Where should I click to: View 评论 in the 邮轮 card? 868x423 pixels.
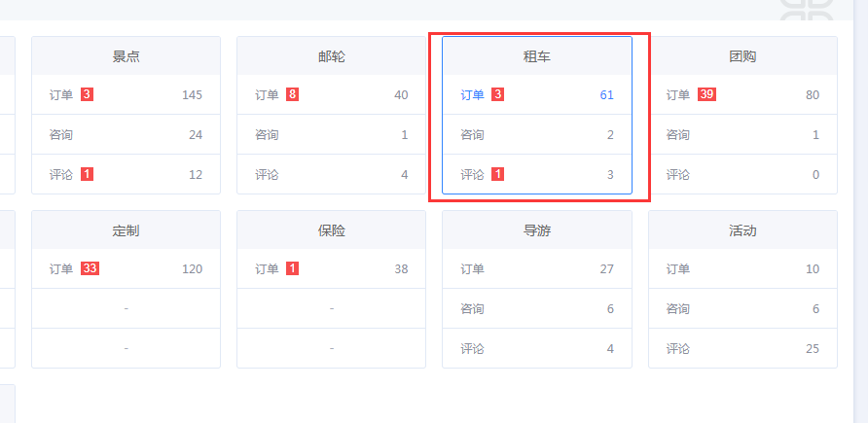point(267,175)
